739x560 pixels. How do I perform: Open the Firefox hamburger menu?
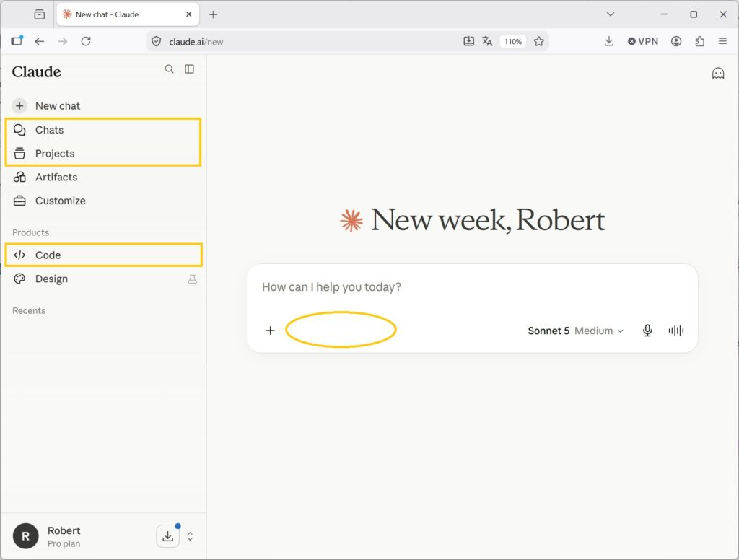(722, 41)
